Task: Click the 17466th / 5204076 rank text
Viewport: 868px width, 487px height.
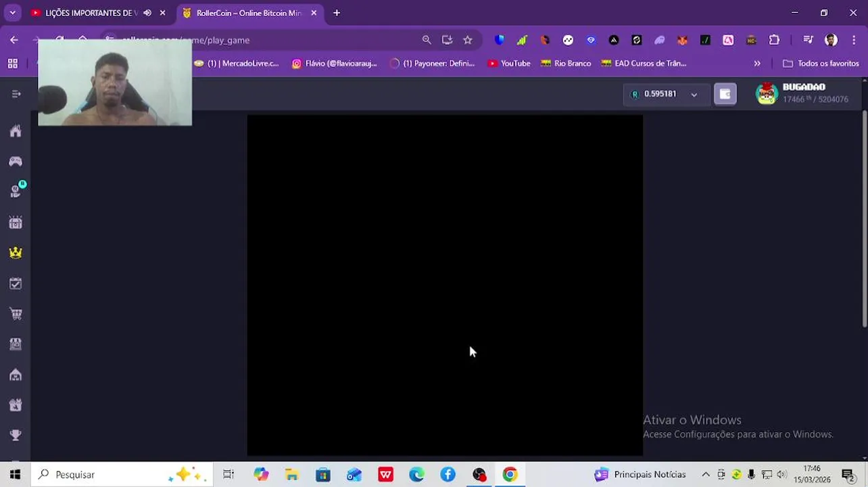Action: click(815, 99)
